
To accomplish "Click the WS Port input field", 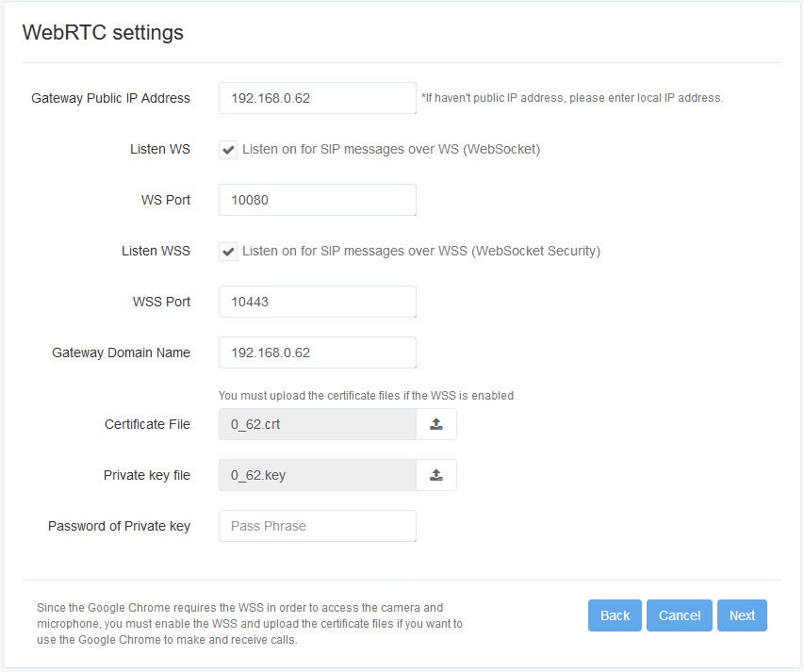I will (x=318, y=200).
